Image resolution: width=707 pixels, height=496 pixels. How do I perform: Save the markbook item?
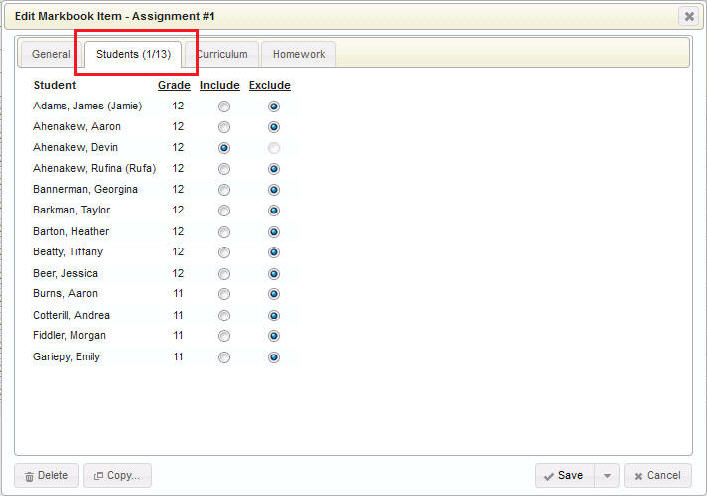[564, 476]
